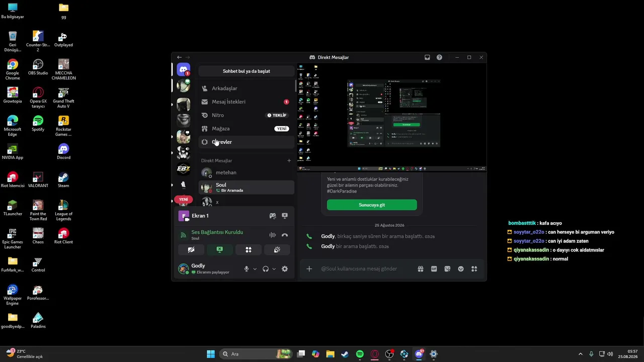
Task: Open the GIF picker
Action: [434, 269]
